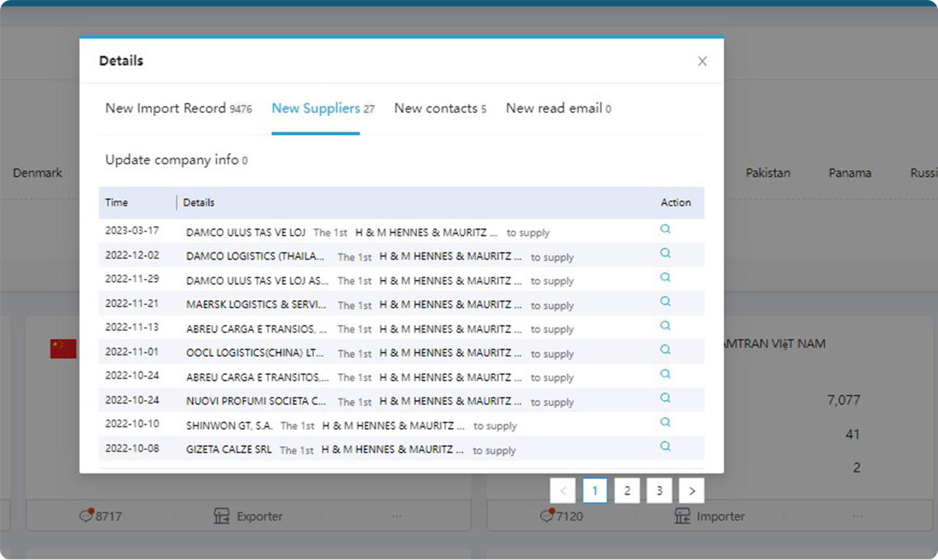Click the date 2022-11-21

[132, 303]
